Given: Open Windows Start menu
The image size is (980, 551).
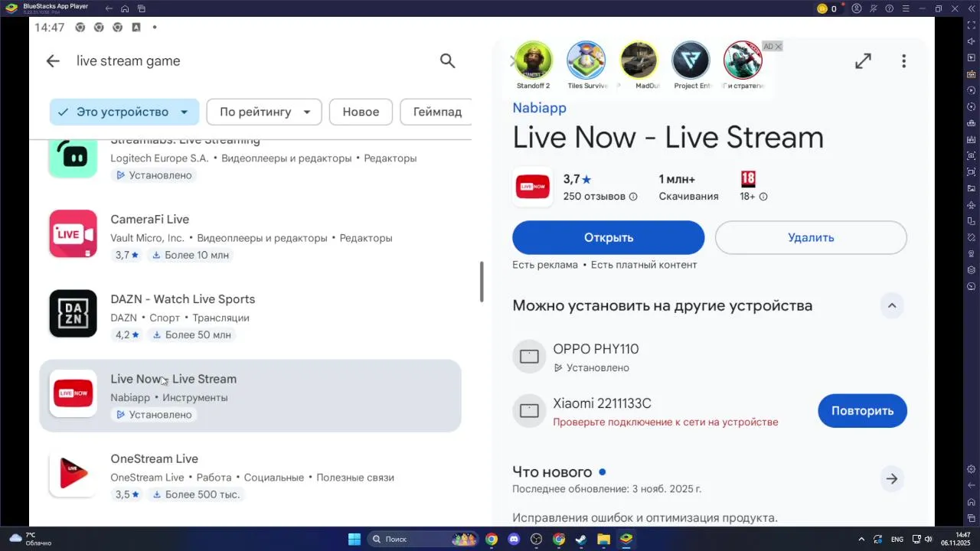Looking at the screenshot, I should pos(354,540).
